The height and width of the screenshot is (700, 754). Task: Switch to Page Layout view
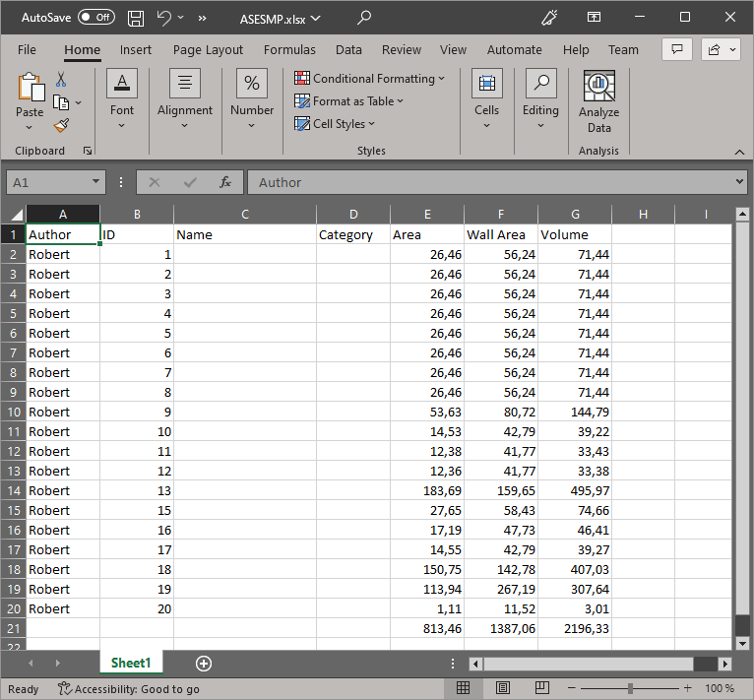503,689
